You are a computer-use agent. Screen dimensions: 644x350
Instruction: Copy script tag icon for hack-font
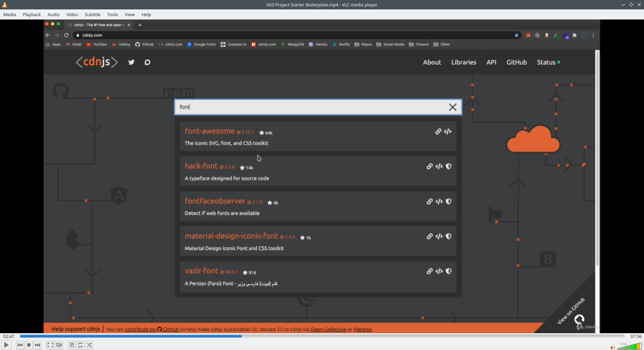(x=439, y=167)
